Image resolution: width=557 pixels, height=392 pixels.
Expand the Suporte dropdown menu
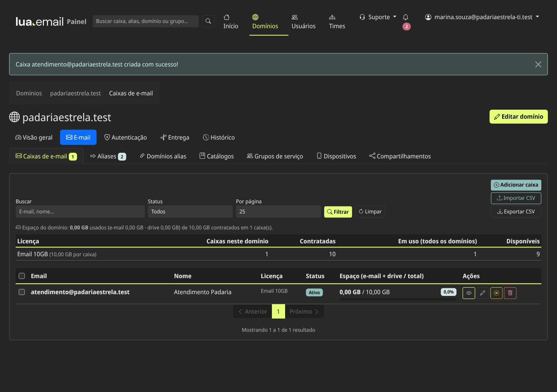[x=378, y=17]
